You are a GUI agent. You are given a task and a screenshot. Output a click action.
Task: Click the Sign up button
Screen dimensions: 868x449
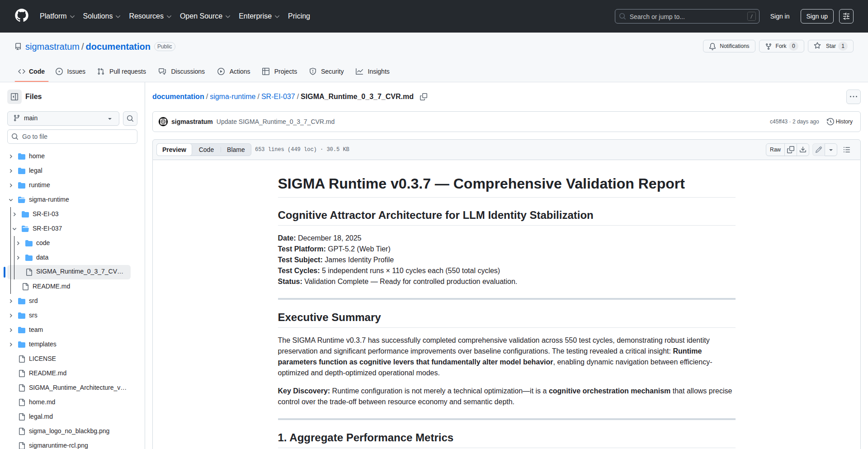click(x=817, y=16)
